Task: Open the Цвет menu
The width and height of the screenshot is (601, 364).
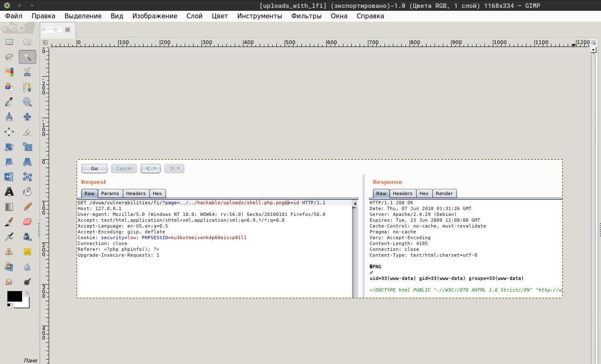Action: point(220,16)
